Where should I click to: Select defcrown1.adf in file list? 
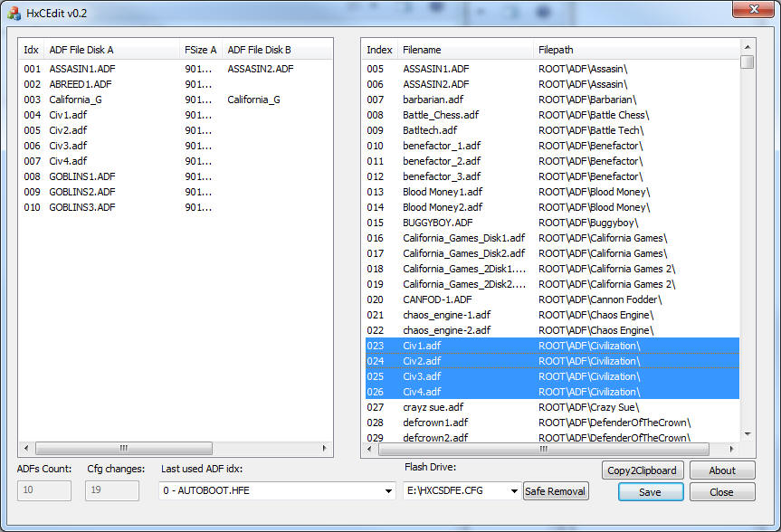[x=435, y=423]
